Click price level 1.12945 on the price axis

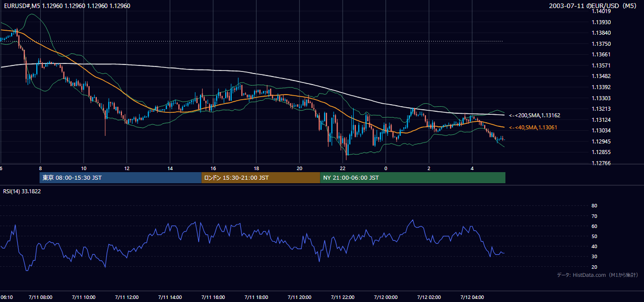click(x=601, y=141)
